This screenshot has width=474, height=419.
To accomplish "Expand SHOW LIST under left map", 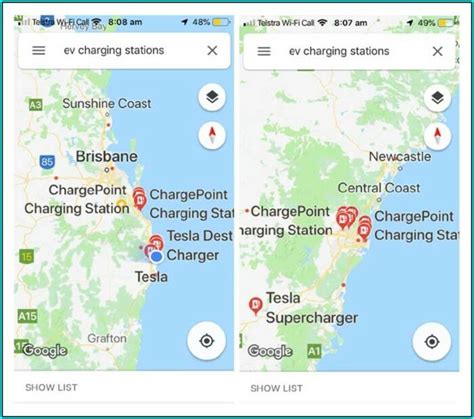I will 51,387.
